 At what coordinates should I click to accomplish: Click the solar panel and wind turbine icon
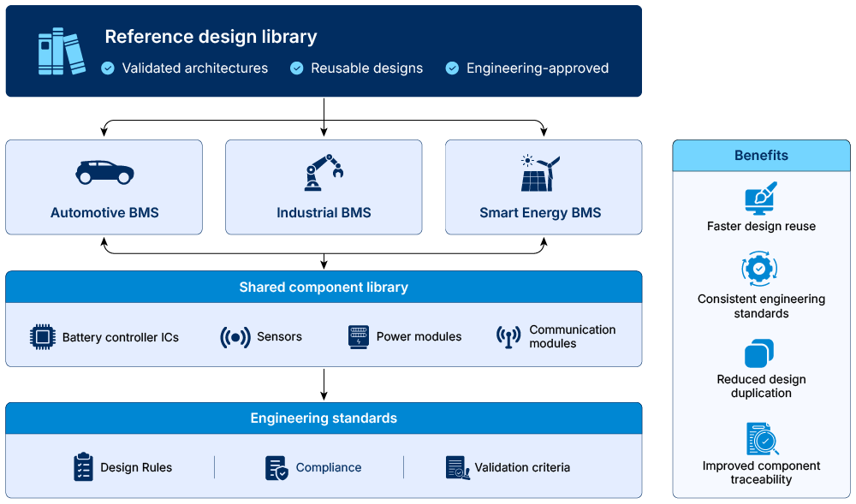[x=540, y=173]
